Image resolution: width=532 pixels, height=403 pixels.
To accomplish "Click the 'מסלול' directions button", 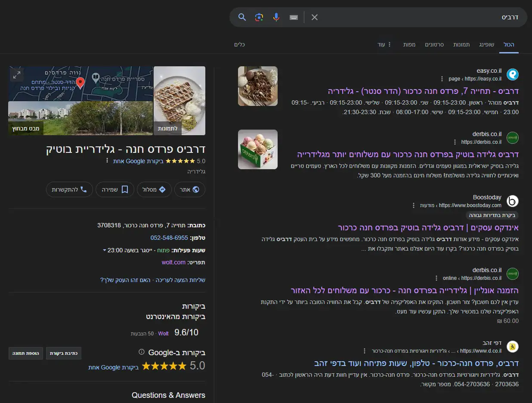I will click(154, 189).
